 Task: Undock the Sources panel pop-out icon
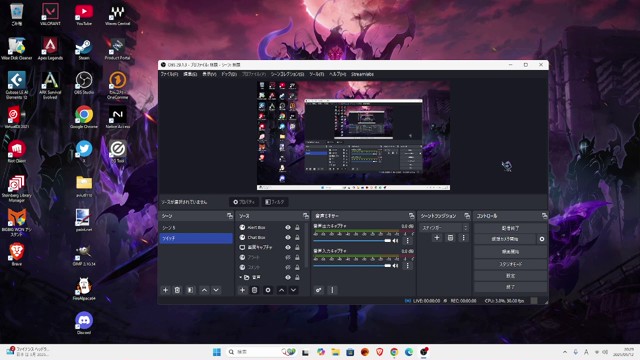tap(306, 216)
